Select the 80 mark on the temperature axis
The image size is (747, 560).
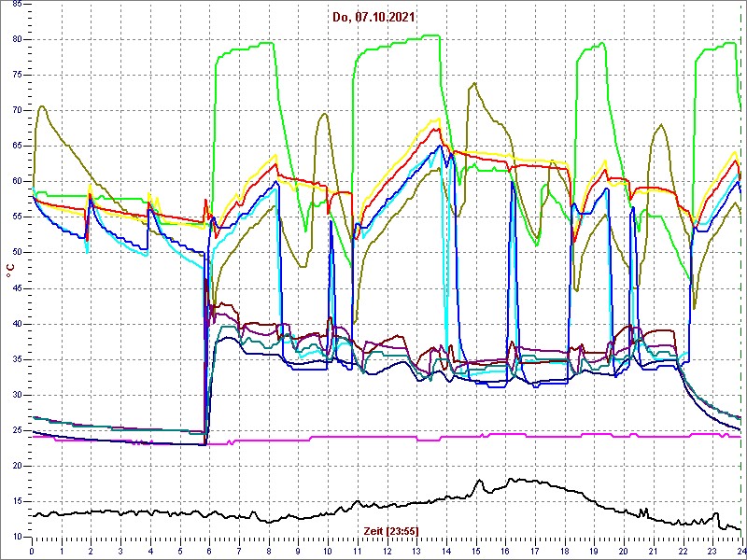click(x=17, y=40)
